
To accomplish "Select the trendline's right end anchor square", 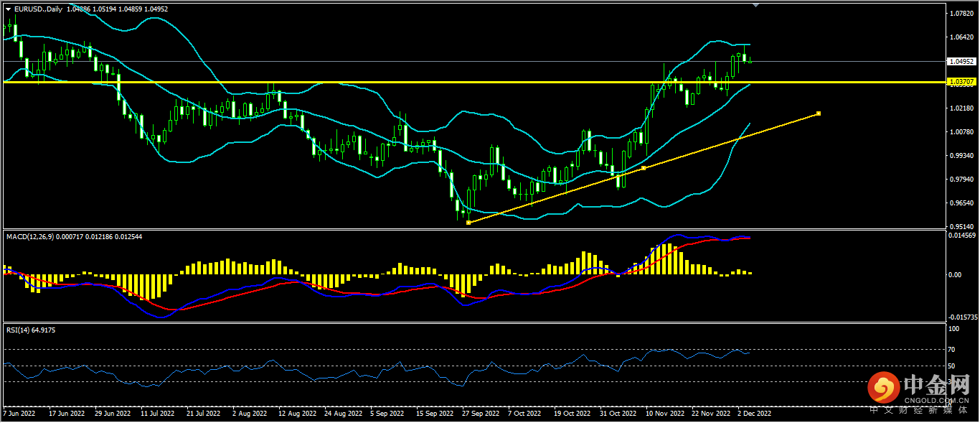I will point(819,113).
